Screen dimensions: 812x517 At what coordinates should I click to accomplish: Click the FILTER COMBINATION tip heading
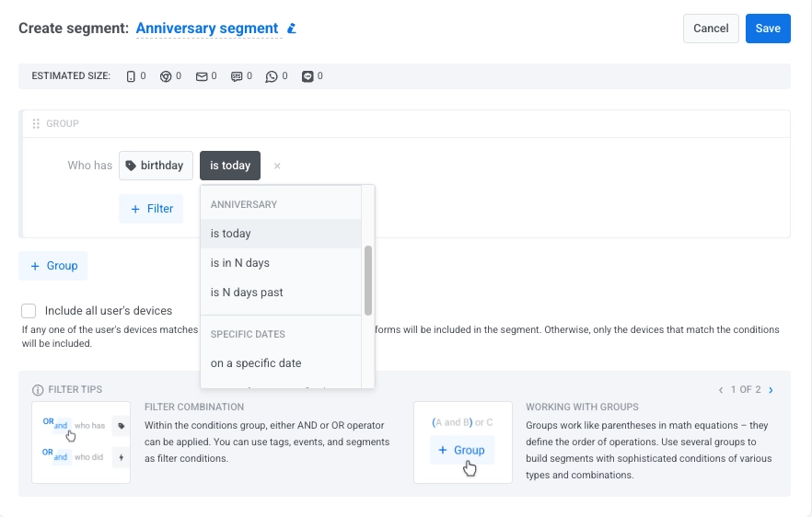coord(194,408)
